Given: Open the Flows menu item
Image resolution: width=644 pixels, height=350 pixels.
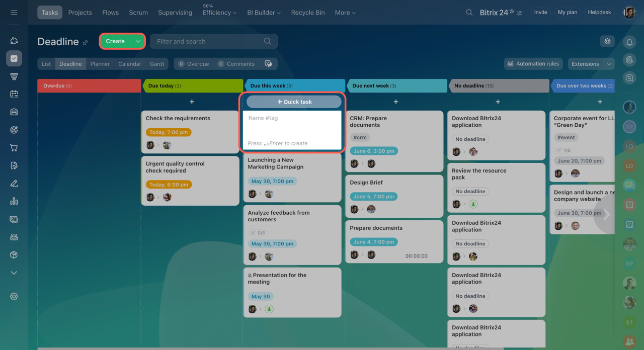Looking at the screenshot, I should pyautogui.click(x=110, y=13).
